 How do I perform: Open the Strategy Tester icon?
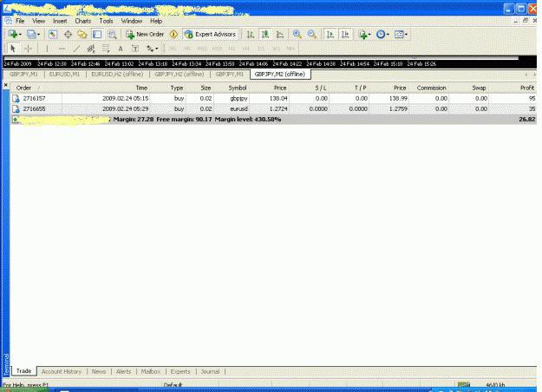pos(112,34)
